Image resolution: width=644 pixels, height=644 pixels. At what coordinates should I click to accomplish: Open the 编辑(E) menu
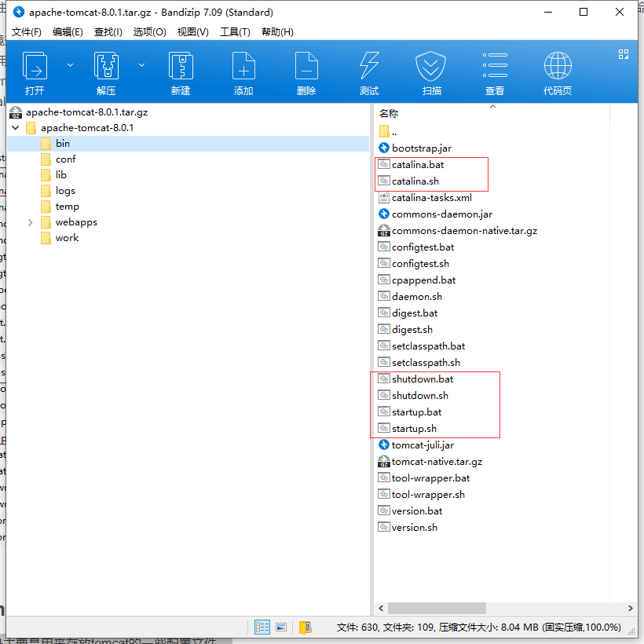tap(68, 31)
